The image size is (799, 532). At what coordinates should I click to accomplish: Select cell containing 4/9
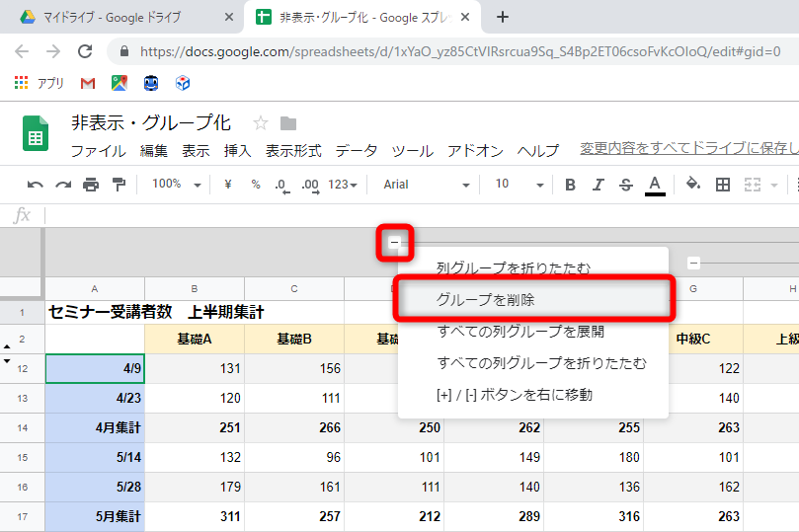click(x=95, y=368)
